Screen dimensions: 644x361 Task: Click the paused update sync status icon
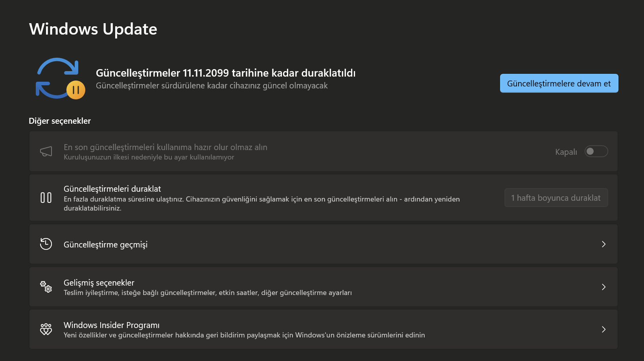point(61,79)
